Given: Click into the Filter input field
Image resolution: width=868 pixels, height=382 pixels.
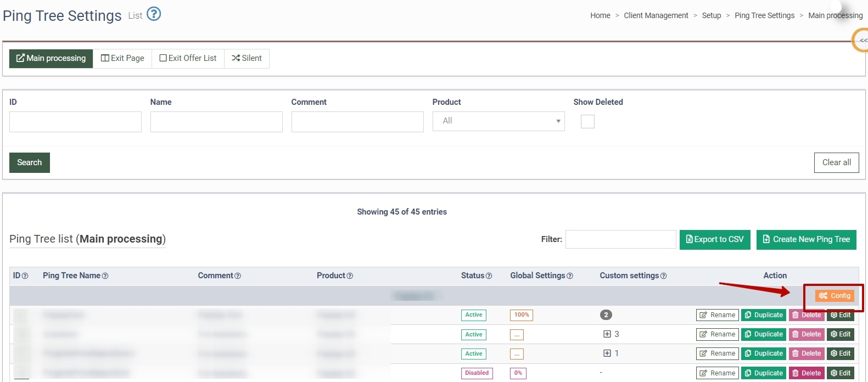Looking at the screenshot, I should 621,239.
